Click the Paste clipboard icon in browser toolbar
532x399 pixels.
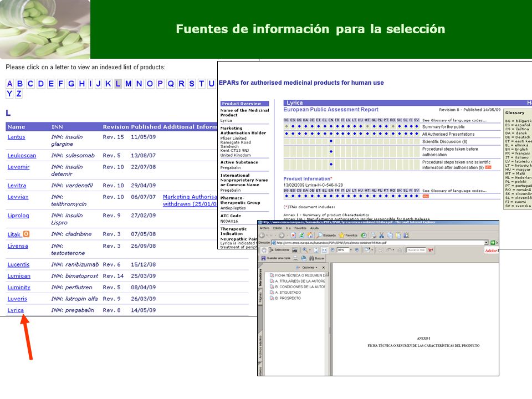[398, 235]
